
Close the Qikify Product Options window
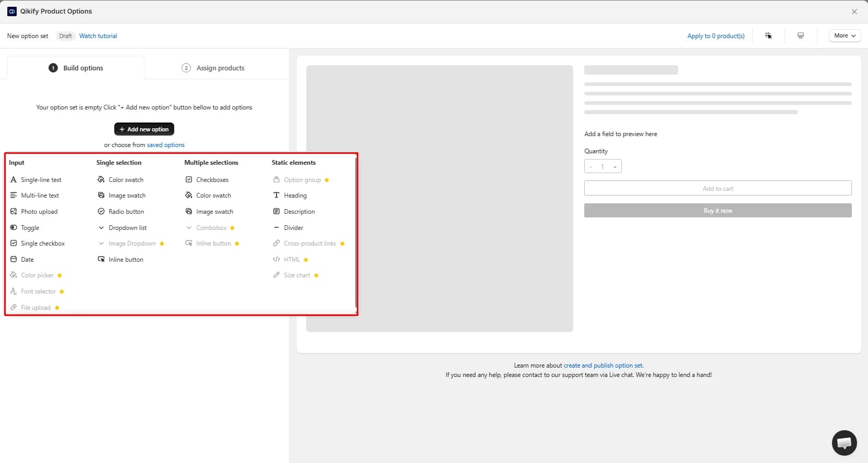coord(854,11)
